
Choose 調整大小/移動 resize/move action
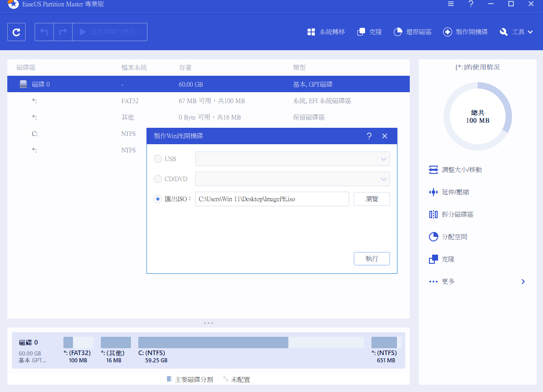(455, 170)
